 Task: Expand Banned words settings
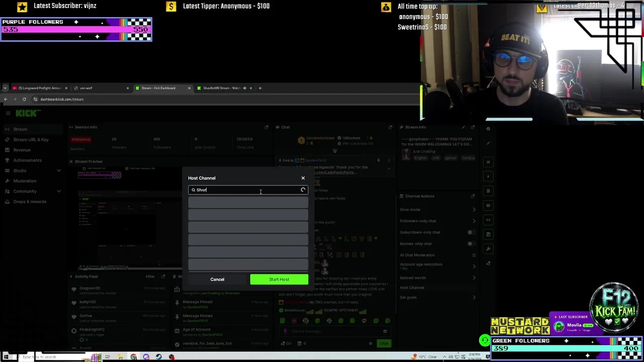pos(474,278)
